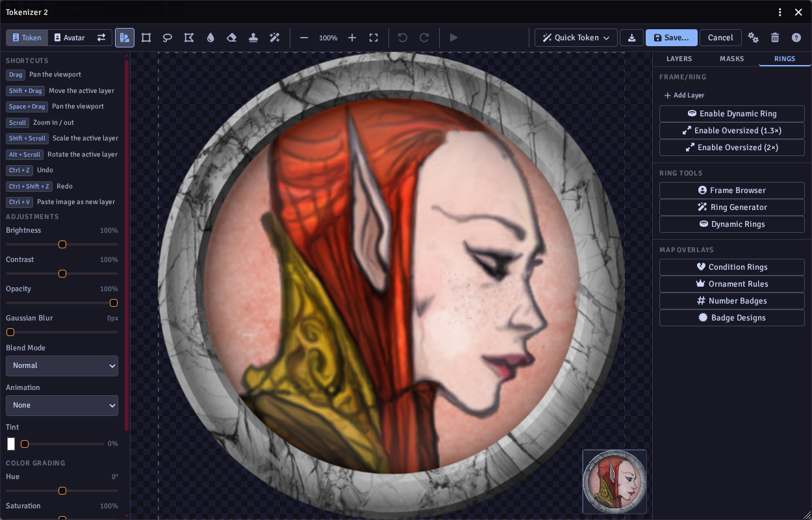The height and width of the screenshot is (520, 812).
Task: Open the Quick Token dropdown
Action: click(x=576, y=38)
